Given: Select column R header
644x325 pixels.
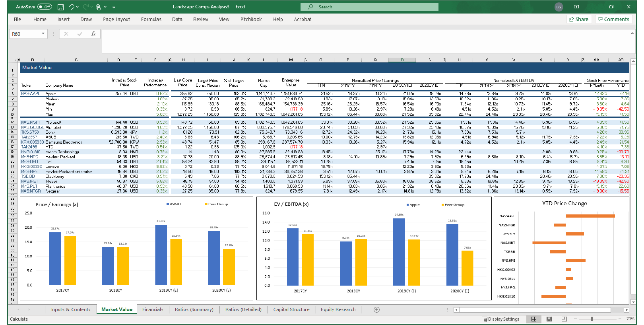Looking at the screenshot, I should [x=402, y=60].
